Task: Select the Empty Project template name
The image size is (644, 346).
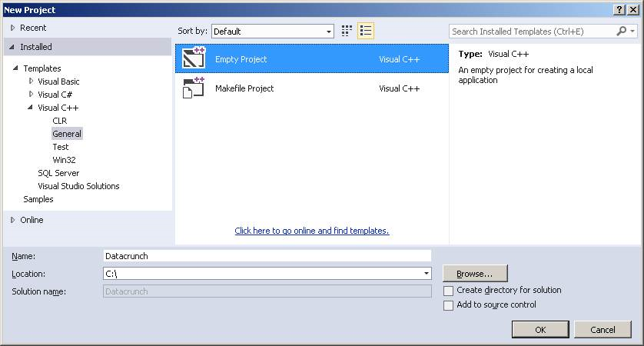Action: [x=241, y=59]
